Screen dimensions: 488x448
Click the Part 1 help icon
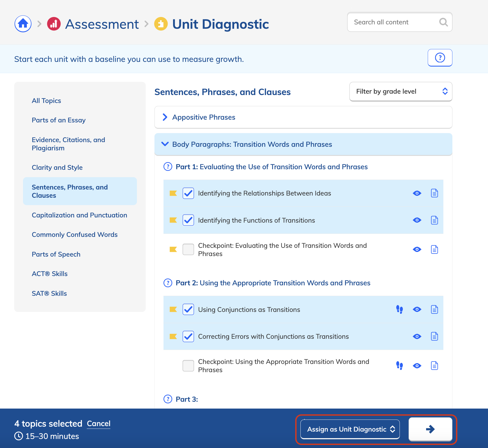(168, 166)
